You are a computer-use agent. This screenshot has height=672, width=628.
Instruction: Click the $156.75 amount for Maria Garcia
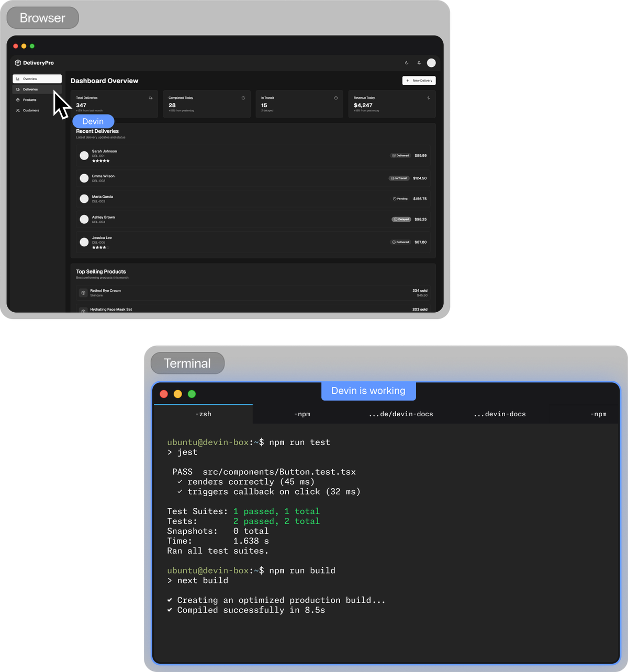pyautogui.click(x=420, y=199)
